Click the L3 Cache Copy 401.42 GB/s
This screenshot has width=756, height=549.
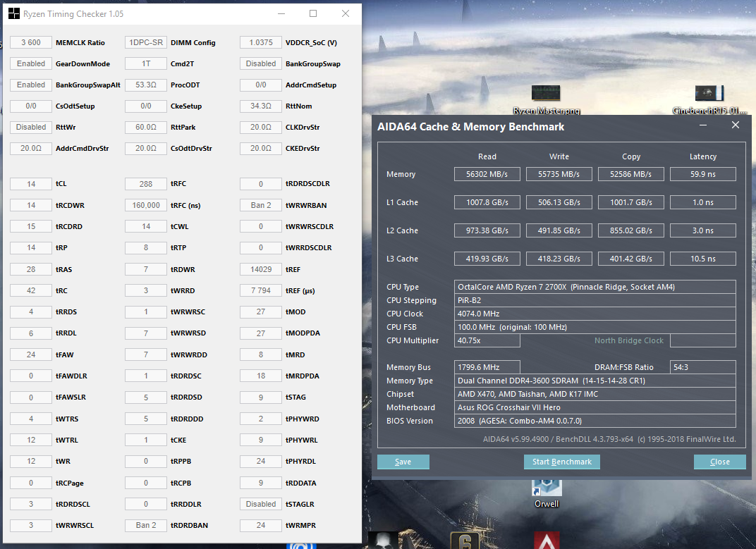(x=630, y=259)
